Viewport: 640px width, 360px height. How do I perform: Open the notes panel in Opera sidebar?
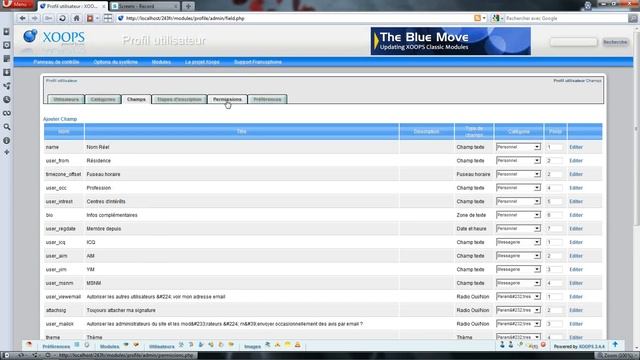(7, 59)
